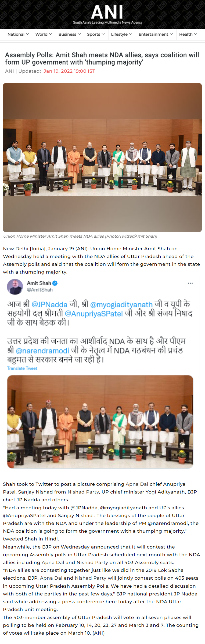This screenshot has height=644, width=205.
Task: Click the @AmitShah handle in tweet
Action: pos(40,290)
